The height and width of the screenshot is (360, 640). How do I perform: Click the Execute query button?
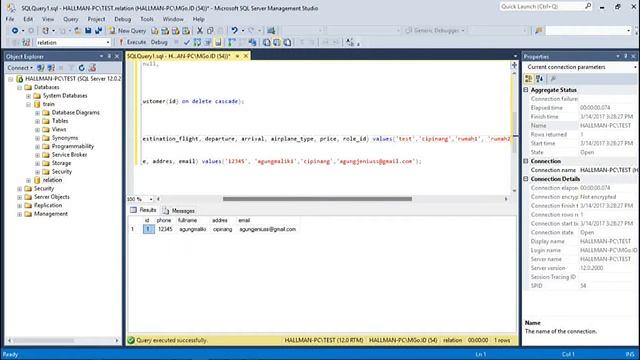click(x=132, y=42)
